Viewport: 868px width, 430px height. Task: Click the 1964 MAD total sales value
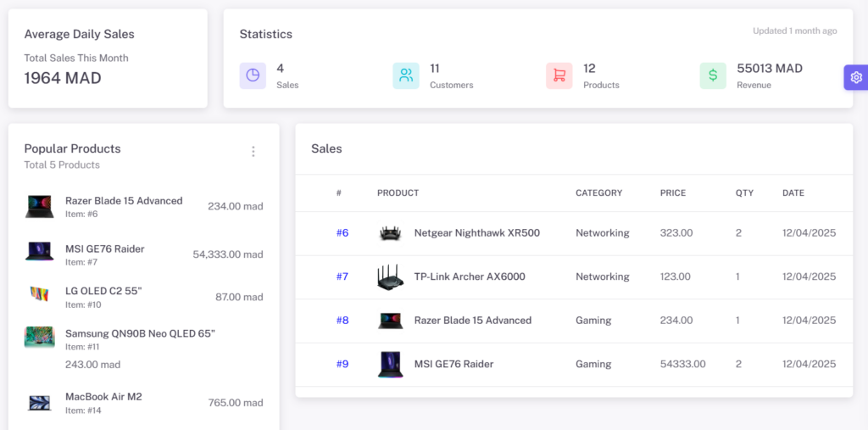point(63,78)
